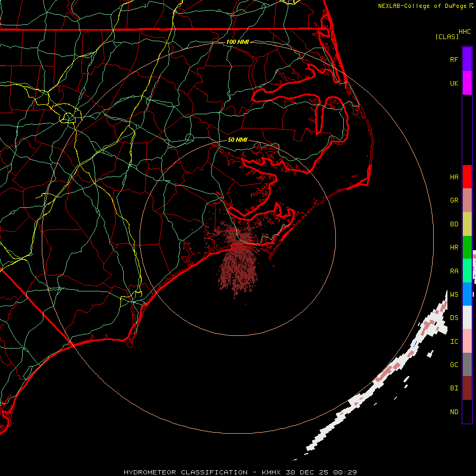Viewport: 476px width, 476px height.
Task: Click the RF purple legend color block
Action: pos(467,59)
